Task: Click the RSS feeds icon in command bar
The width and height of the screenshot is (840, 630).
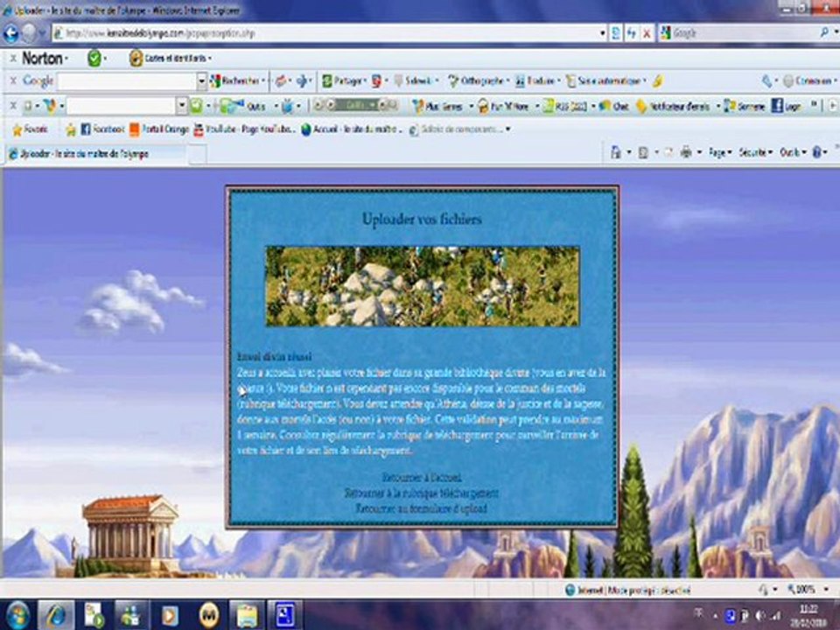Action: click(644, 152)
